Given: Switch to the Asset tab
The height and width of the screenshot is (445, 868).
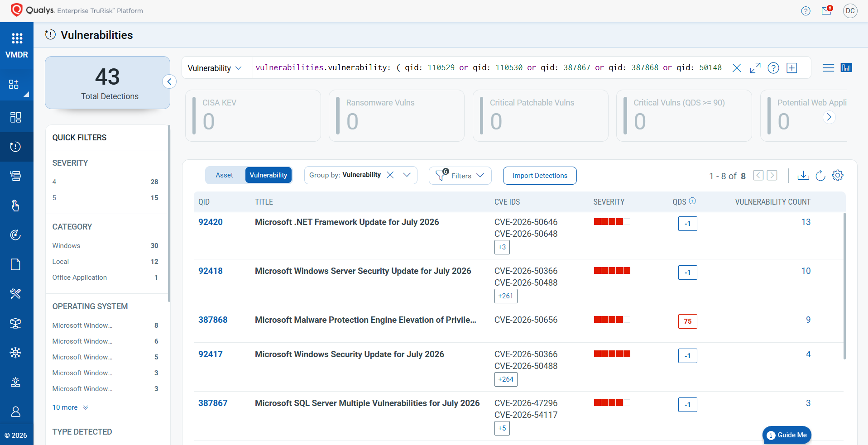Looking at the screenshot, I should (224, 175).
